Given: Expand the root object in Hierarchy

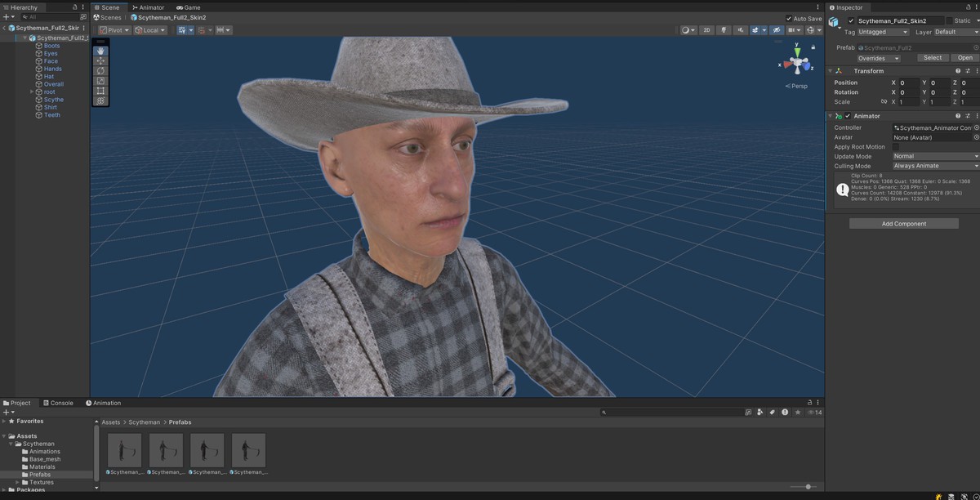Looking at the screenshot, I should tap(32, 92).
